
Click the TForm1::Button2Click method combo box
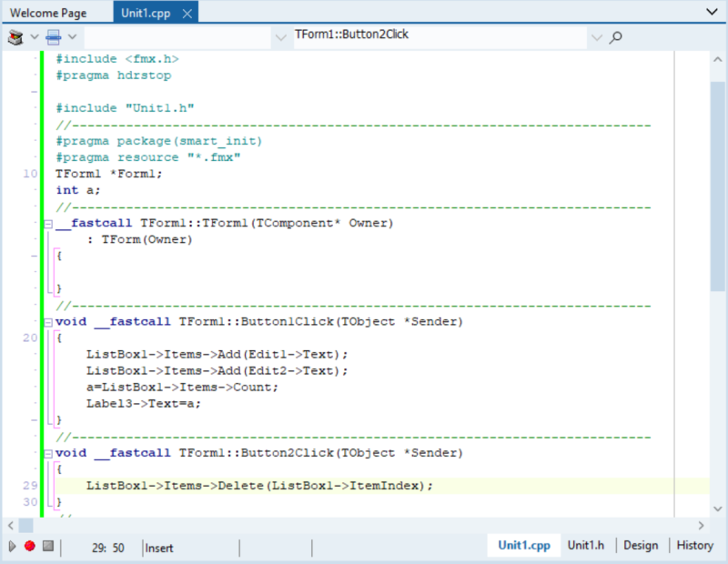click(440, 37)
